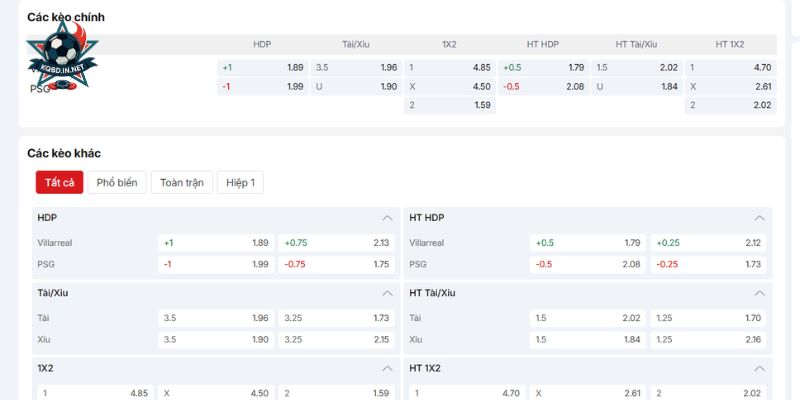Click the Các kèo khác heading
This screenshot has width=800, height=400.
[64, 154]
